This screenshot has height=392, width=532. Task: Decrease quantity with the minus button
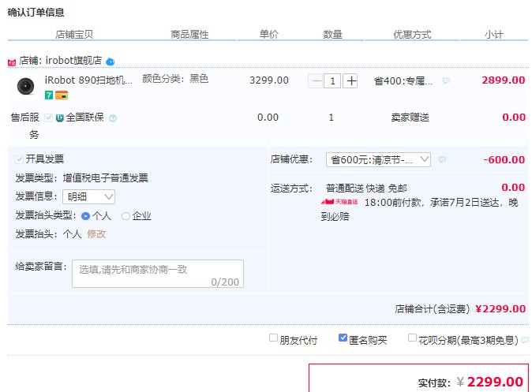(315, 81)
